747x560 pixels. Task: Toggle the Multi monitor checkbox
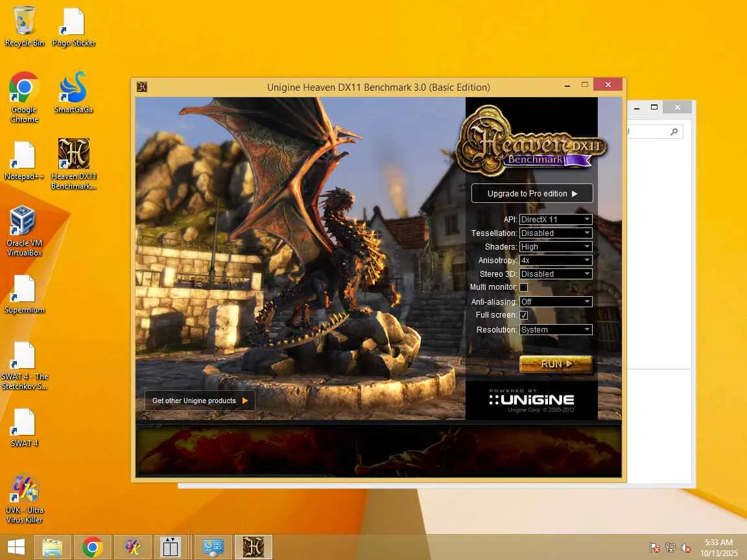pos(523,287)
